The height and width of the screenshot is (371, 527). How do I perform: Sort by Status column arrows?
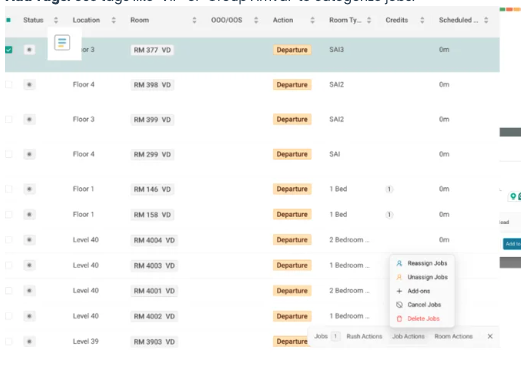point(56,20)
